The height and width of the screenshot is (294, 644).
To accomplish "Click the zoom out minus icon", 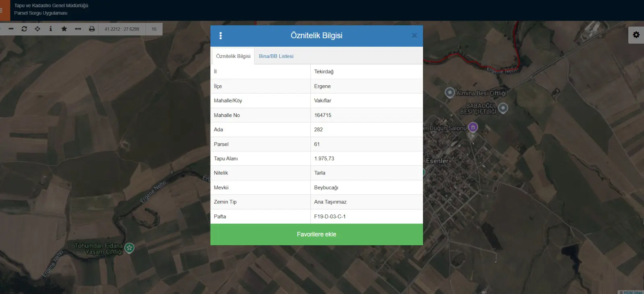I will (x=11, y=29).
